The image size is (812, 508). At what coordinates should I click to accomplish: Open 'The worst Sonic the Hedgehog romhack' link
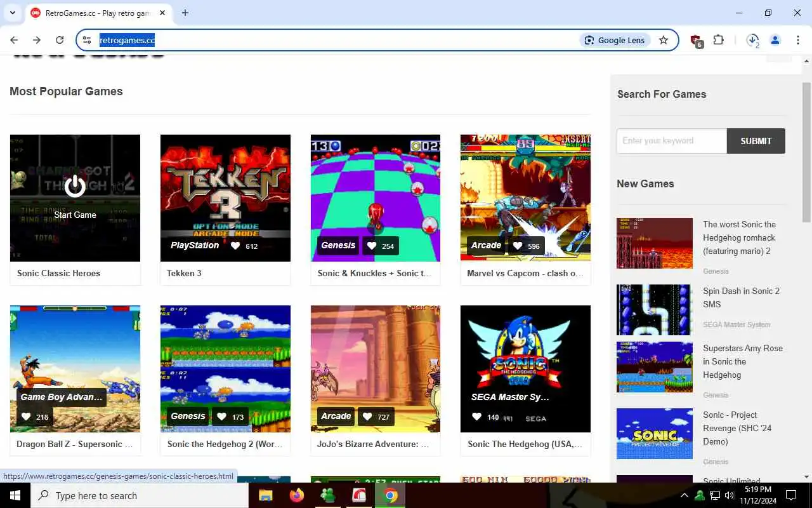click(x=739, y=237)
